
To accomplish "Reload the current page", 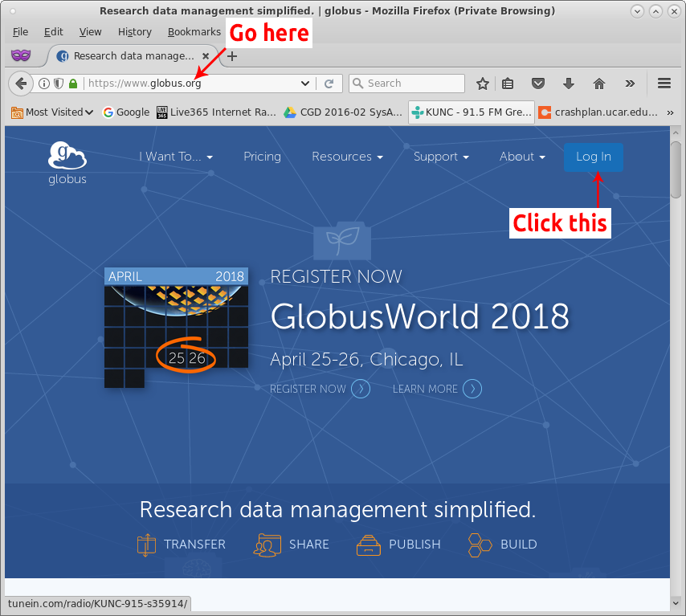I will [329, 84].
